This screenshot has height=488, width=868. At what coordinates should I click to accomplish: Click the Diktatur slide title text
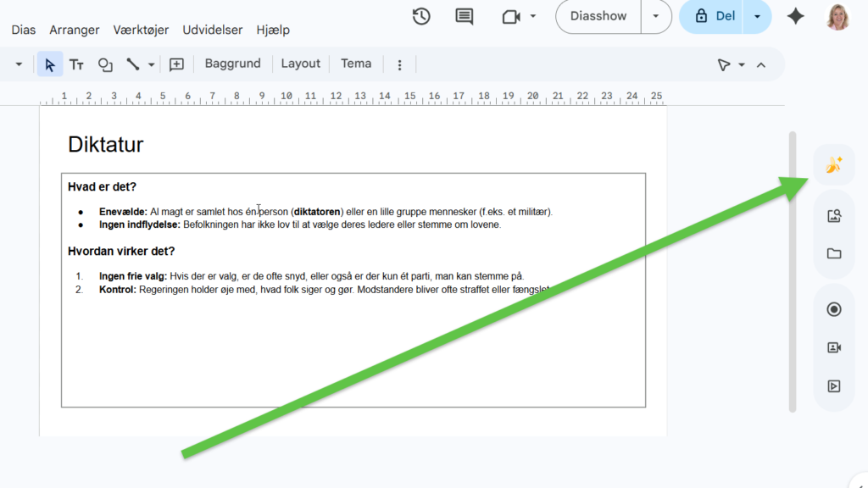(x=106, y=144)
